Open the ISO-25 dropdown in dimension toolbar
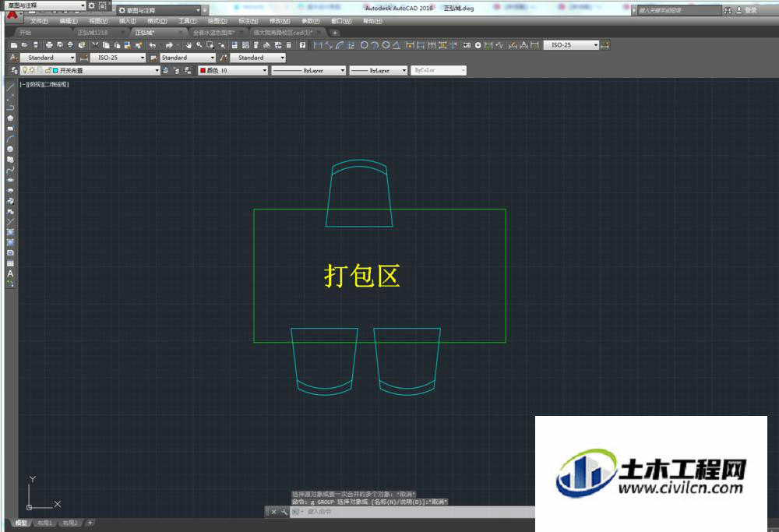Image resolution: width=779 pixels, height=532 pixels. pyautogui.click(x=571, y=45)
